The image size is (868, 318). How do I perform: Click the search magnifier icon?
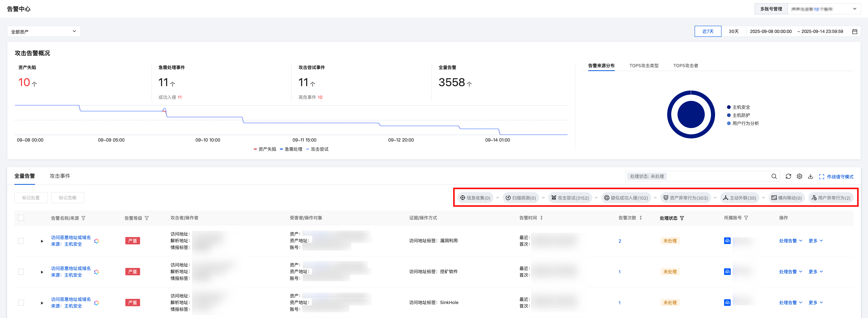774,176
